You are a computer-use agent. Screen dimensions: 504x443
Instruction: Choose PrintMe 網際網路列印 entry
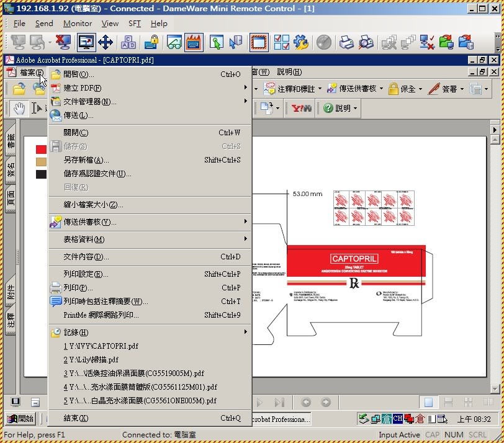(x=150, y=315)
